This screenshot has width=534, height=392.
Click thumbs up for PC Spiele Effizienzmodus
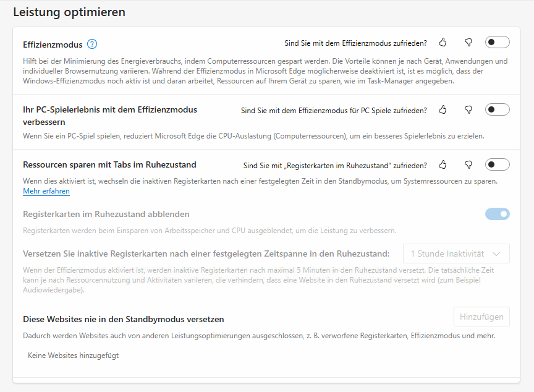[443, 110]
